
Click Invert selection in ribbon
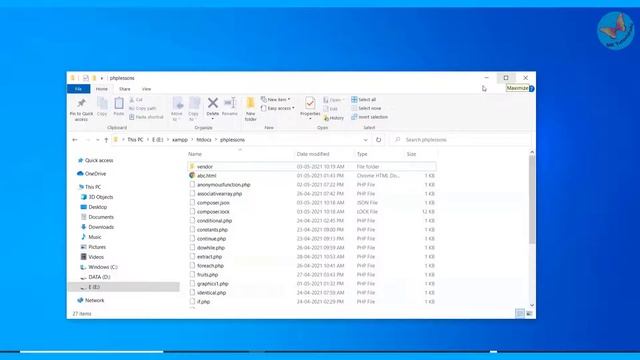pyautogui.click(x=369, y=117)
